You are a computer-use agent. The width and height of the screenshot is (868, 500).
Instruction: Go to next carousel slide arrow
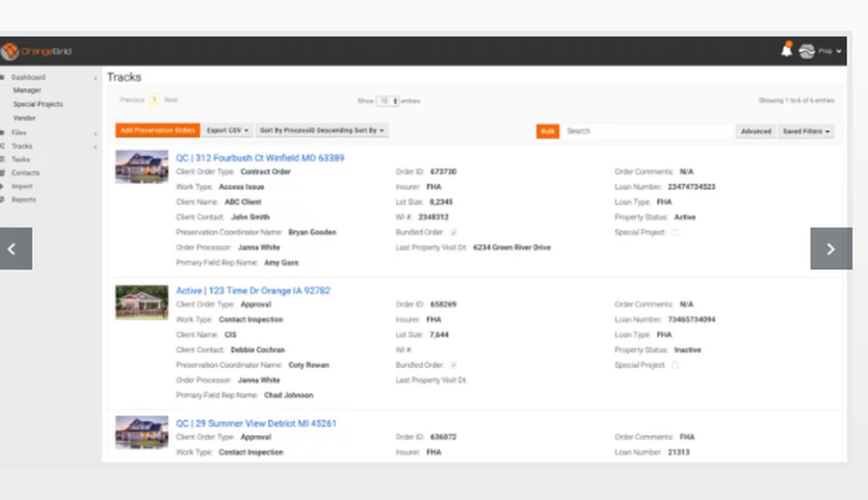[831, 248]
